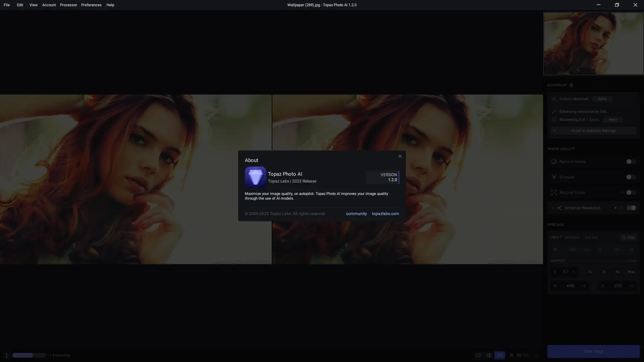This screenshot has width=644, height=362.
Task: Click the Crop tool button
Action: (628, 237)
